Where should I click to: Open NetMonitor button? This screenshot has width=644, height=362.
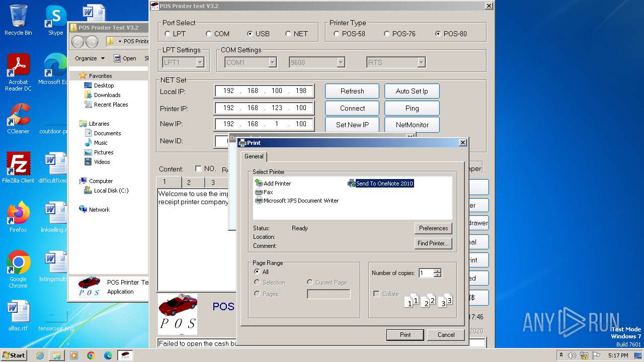click(x=412, y=125)
